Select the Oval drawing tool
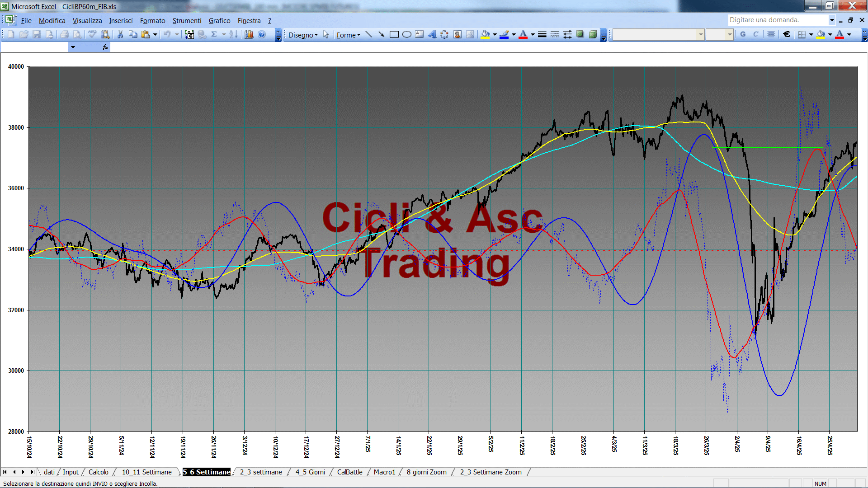 (x=406, y=34)
